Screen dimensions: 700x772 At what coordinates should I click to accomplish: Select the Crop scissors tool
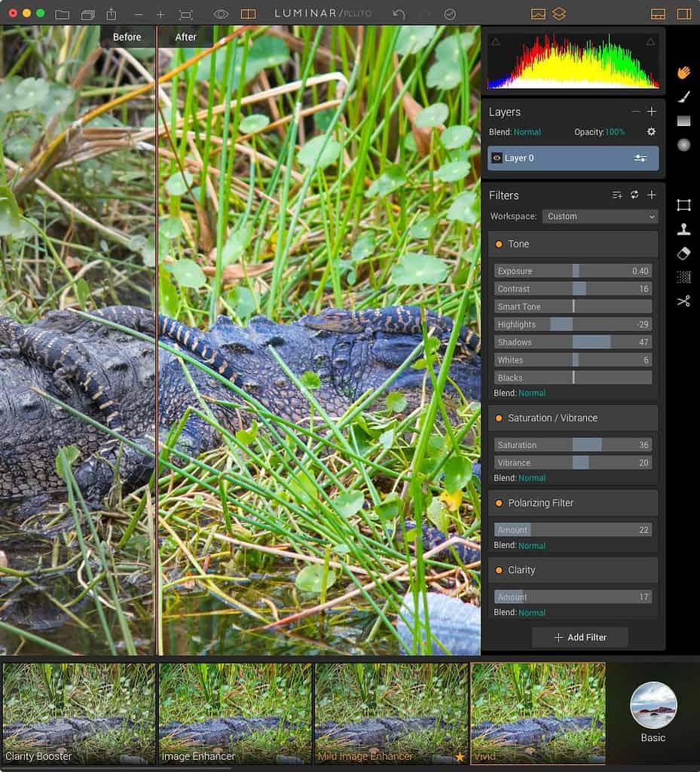(x=683, y=301)
